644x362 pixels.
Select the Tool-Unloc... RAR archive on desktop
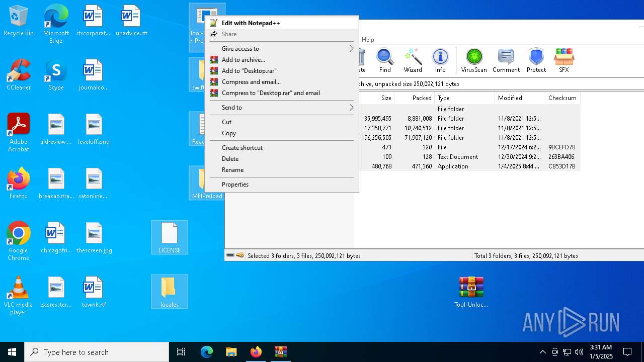471,292
